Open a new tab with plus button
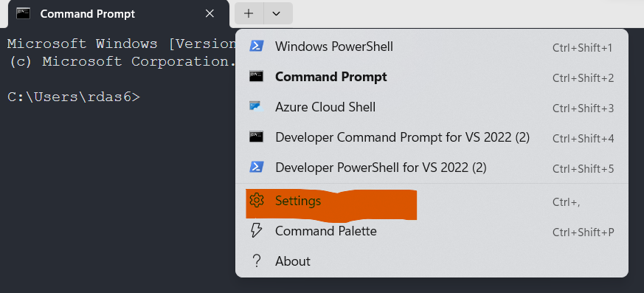This screenshot has width=644, height=293. [249, 13]
